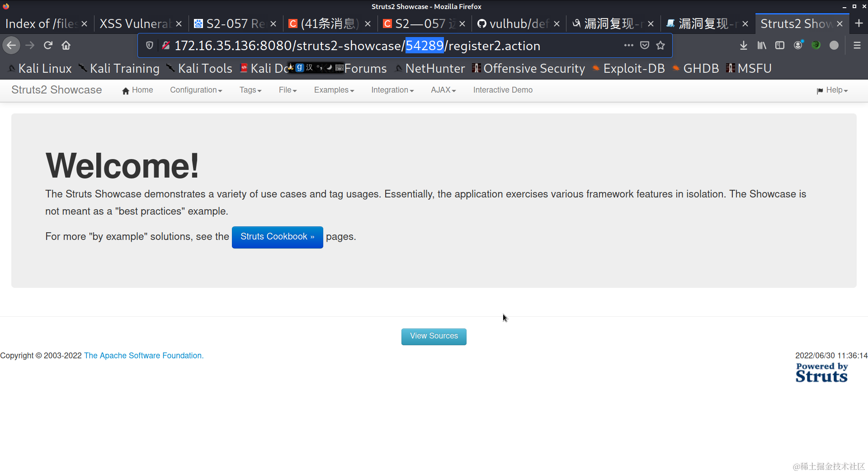Close the Index of /files tab
Image resolution: width=868 pixels, height=474 pixels.
[85, 23]
